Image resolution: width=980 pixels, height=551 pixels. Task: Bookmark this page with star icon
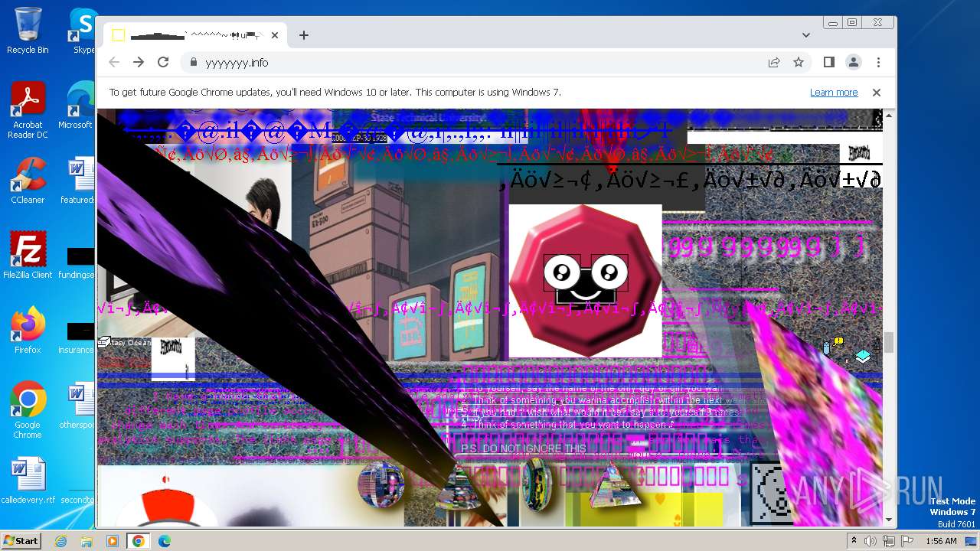(x=799, y=62)
